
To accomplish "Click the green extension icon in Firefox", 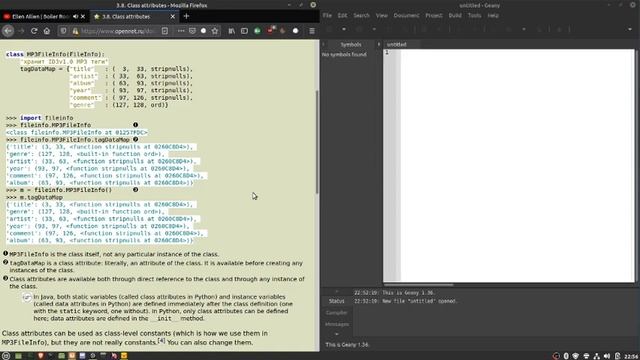I will click(x=257, y=31).
